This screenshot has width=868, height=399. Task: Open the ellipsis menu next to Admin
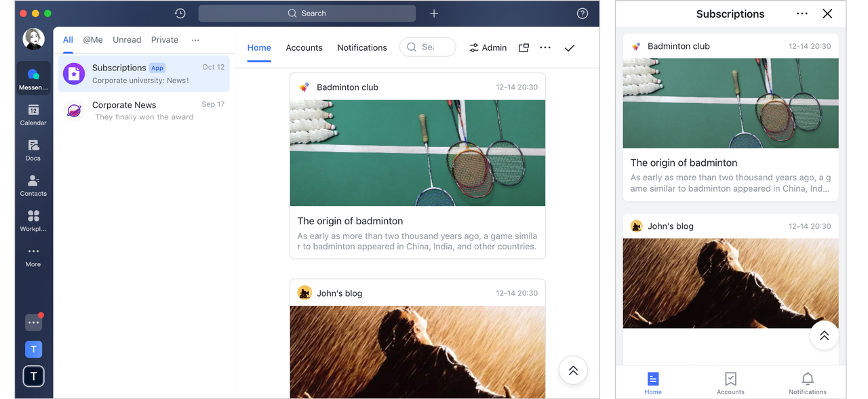point(545,47)
